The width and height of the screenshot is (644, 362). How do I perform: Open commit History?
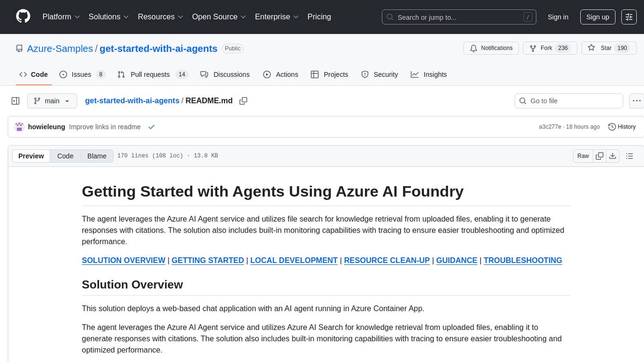622,127
